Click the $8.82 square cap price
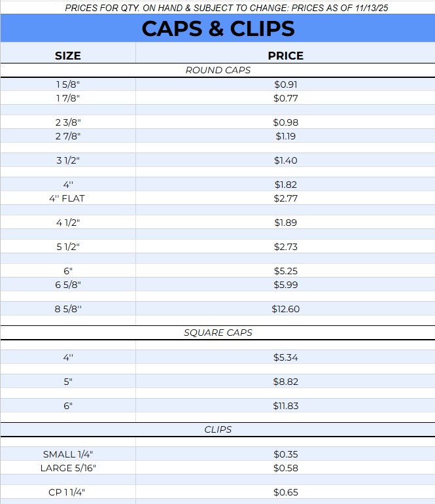 pos(285,382)
